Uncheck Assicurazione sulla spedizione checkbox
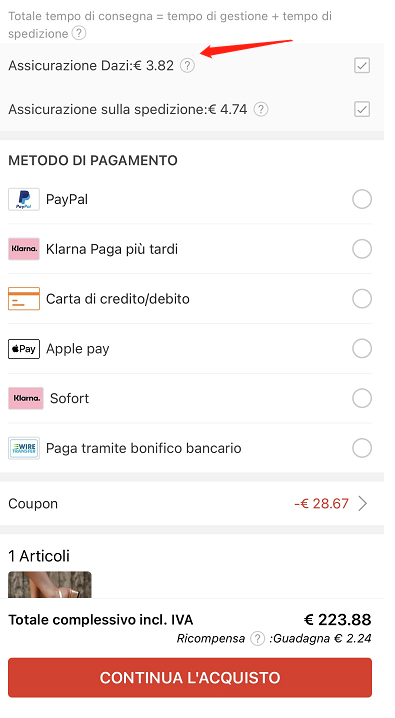395x718 pixels. tap(362, 109)
